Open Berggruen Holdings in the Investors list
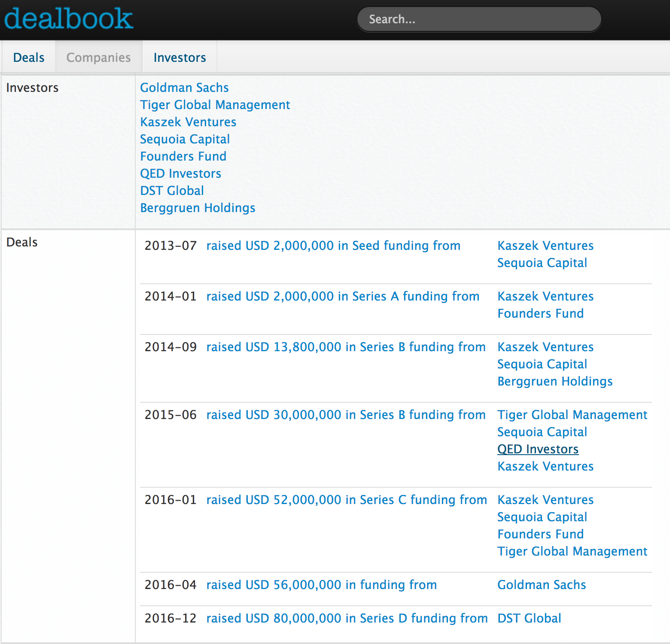The width and height of the screenshot is (670, 644). click(198, 208)
